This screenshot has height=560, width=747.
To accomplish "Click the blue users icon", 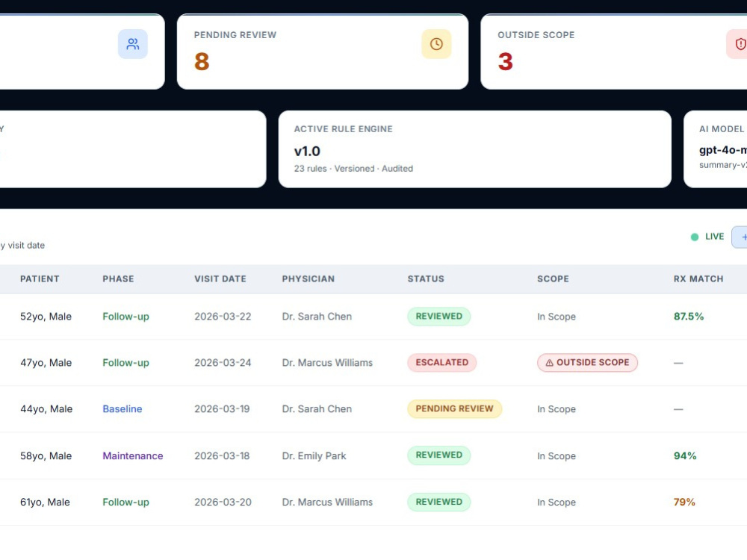I will coord(133,44).
